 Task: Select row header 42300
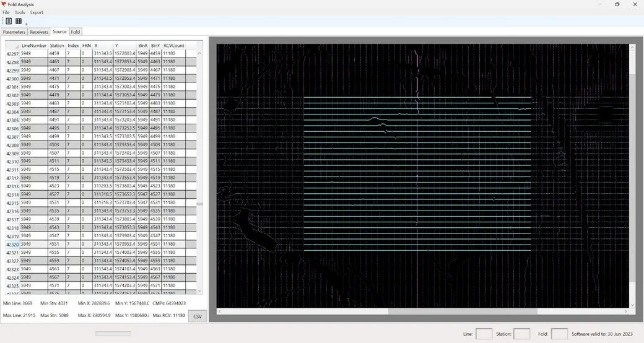tap(12, 79)
